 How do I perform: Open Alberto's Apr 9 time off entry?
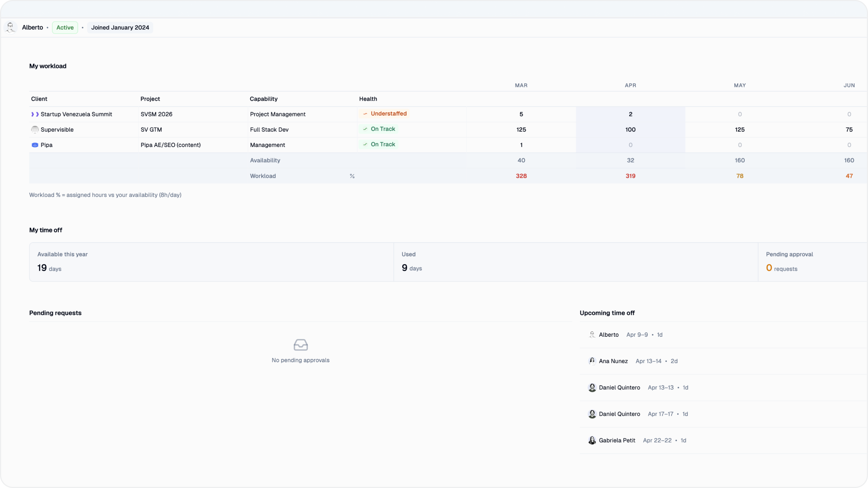[637, 335]
